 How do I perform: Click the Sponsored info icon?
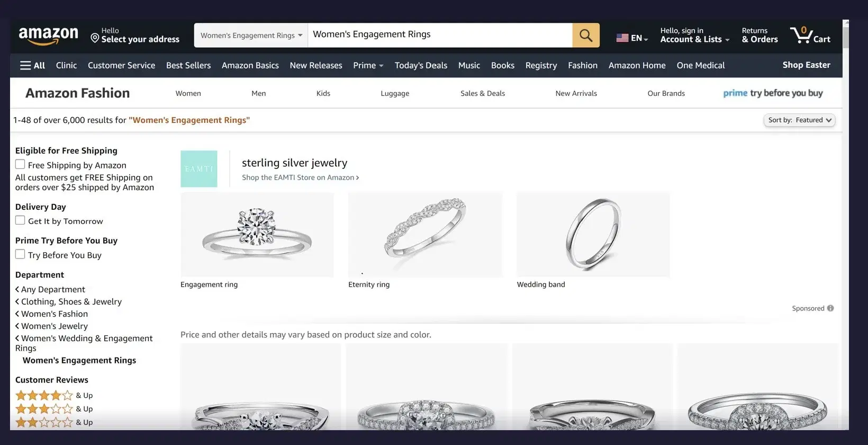point(830,308)
